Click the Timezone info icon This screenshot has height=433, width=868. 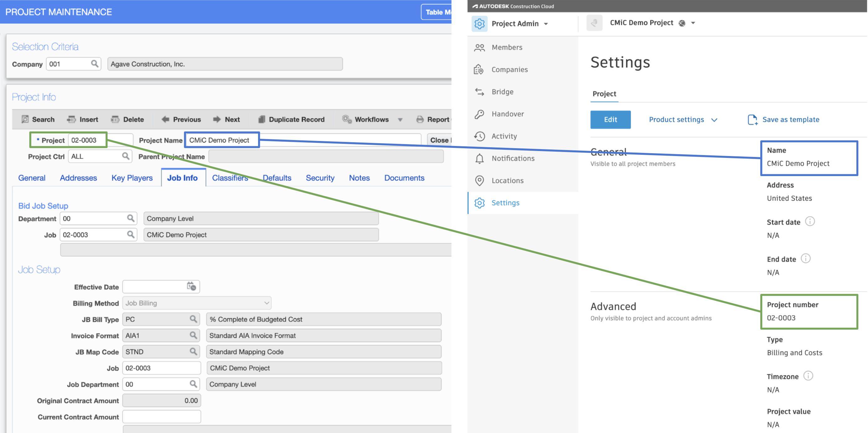point(808,376)
